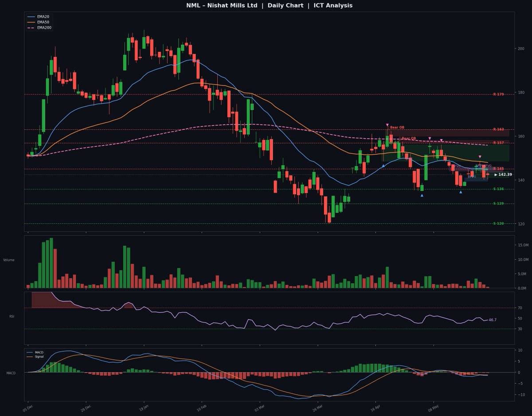Image resolution: width=532 pixels, height=416 pixels.
Task: Click the 180 tick on the price axis
Action: tap(521, 93)
